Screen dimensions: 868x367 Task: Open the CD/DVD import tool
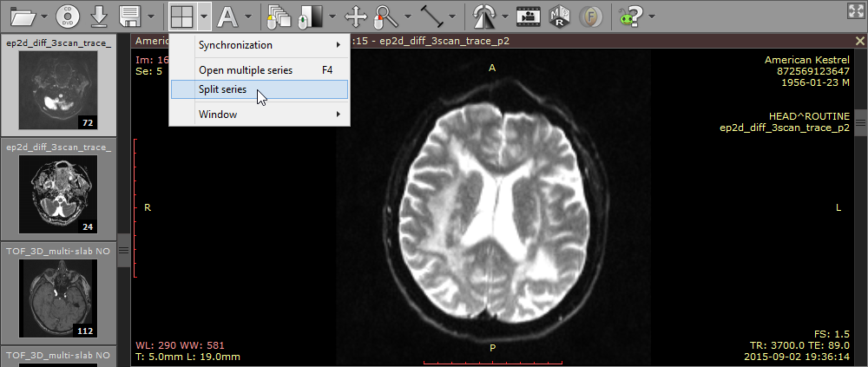coord(69,16)
